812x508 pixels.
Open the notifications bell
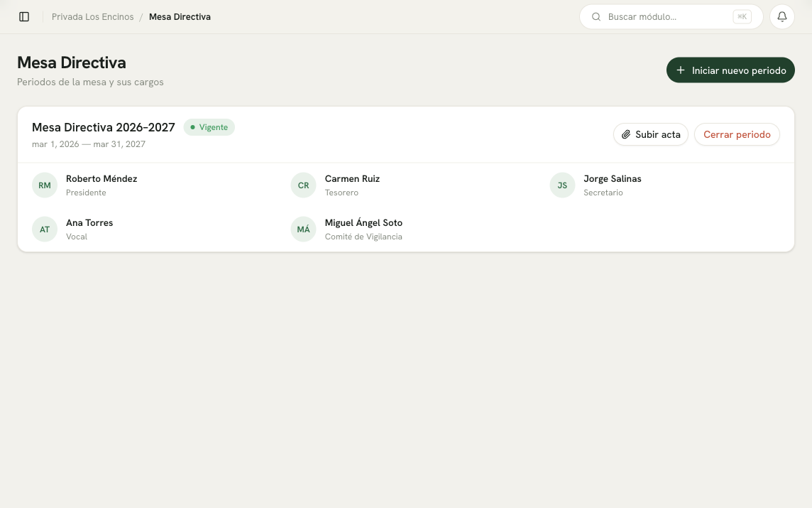point(782,16)
